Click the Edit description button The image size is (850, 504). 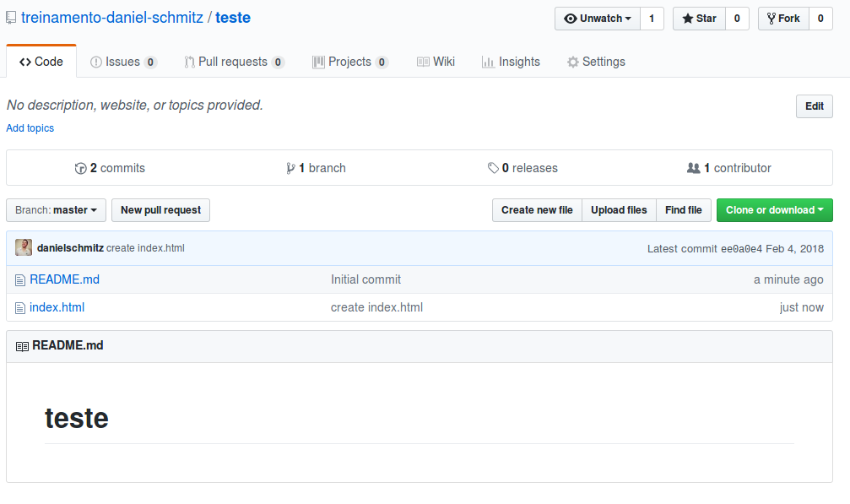pos(815,106)
